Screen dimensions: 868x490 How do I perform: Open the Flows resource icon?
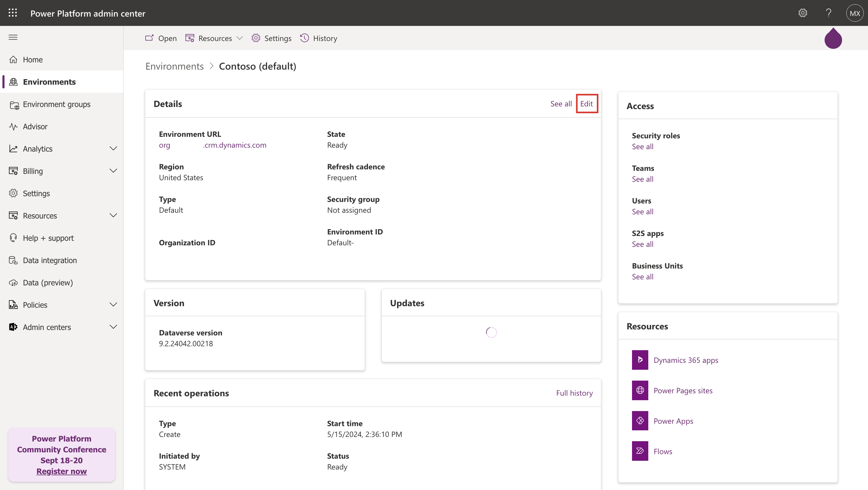640,451
